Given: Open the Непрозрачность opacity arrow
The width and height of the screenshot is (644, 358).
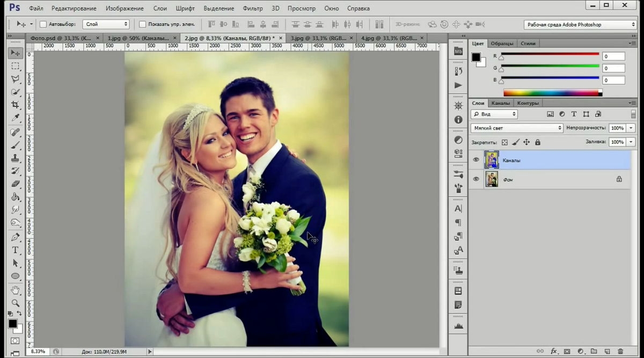Looking at the screenshot, I should click(631, 128).
